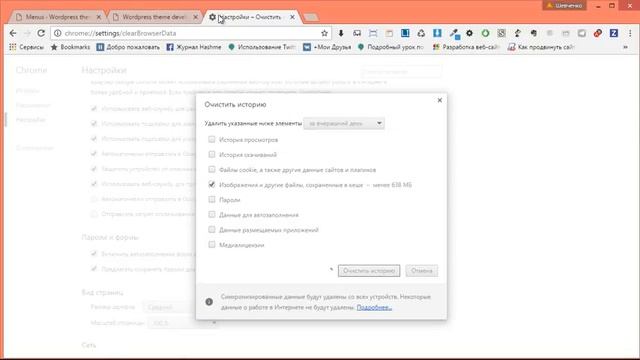
Task: Open the font size dropdown behind the dialog
Action: pos(169,307)
